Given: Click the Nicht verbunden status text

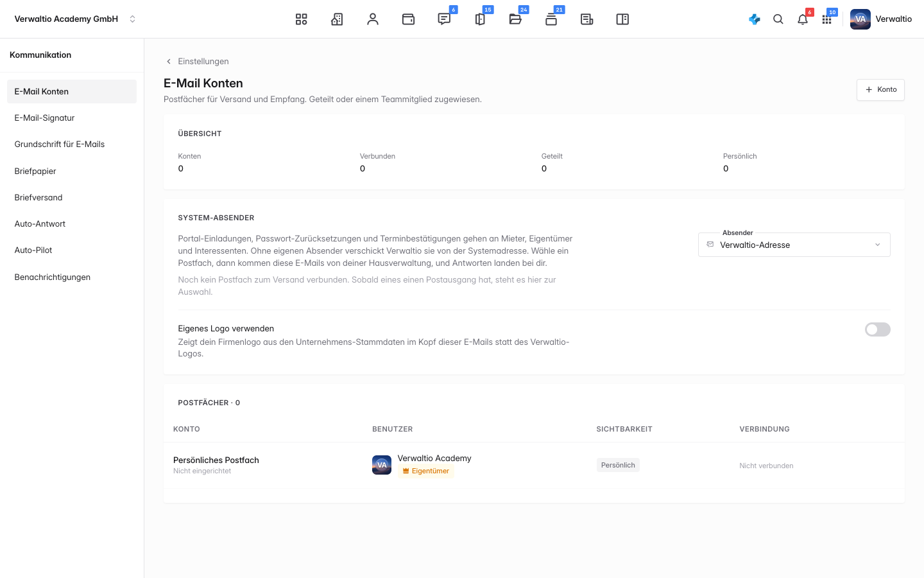Looking at the screenshot, I should (x=766, y=466).
